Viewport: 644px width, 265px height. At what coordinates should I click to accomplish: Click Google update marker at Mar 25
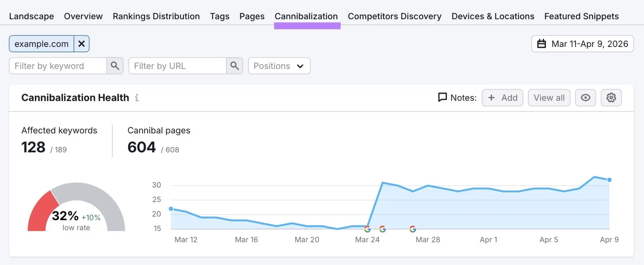[383, 229]
